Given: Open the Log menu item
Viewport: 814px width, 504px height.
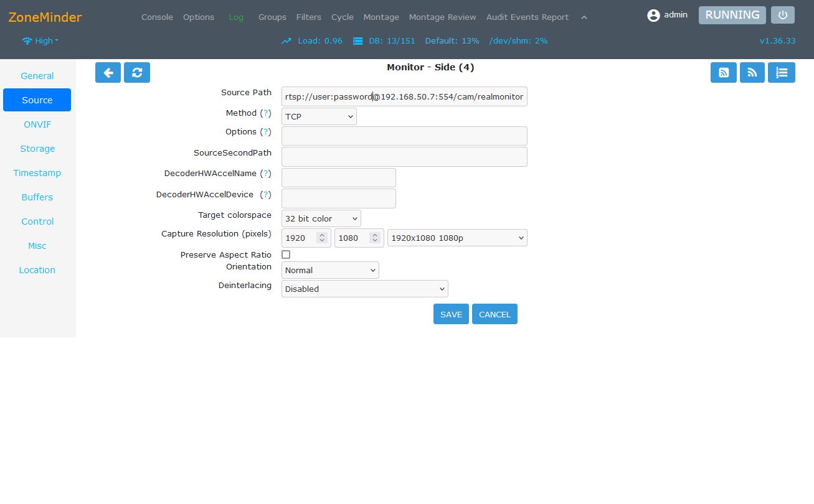Looking at the screenshot, I should pos(236,17).
